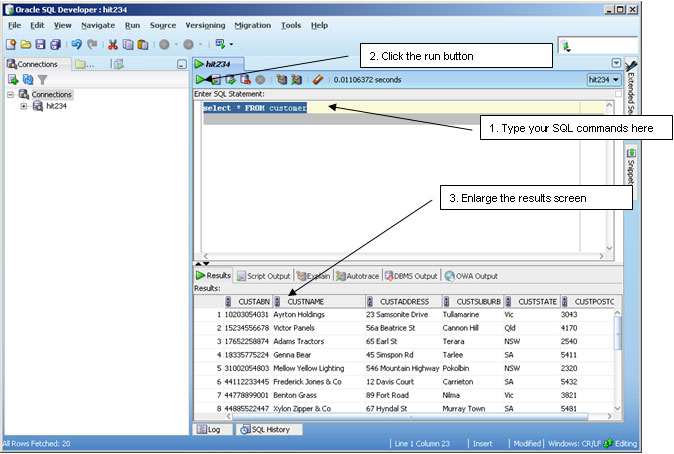Expand the hit234 connection node
The image size is (674, 454).
point(24,106)
